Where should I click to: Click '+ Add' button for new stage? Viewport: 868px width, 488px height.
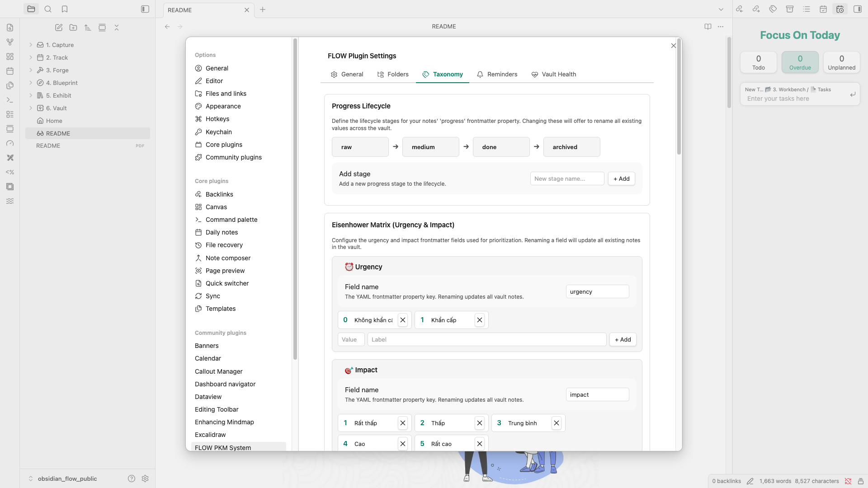(621, 178)
